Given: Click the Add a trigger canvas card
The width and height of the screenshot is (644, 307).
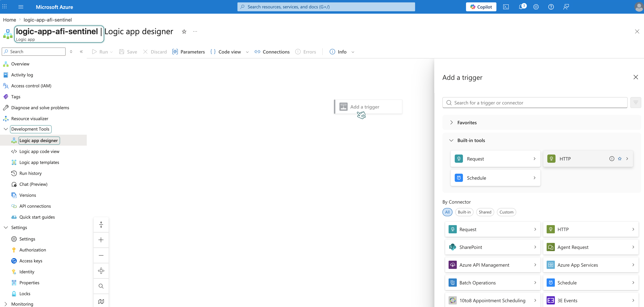Looking at the screenshot, I should point(368,107).
